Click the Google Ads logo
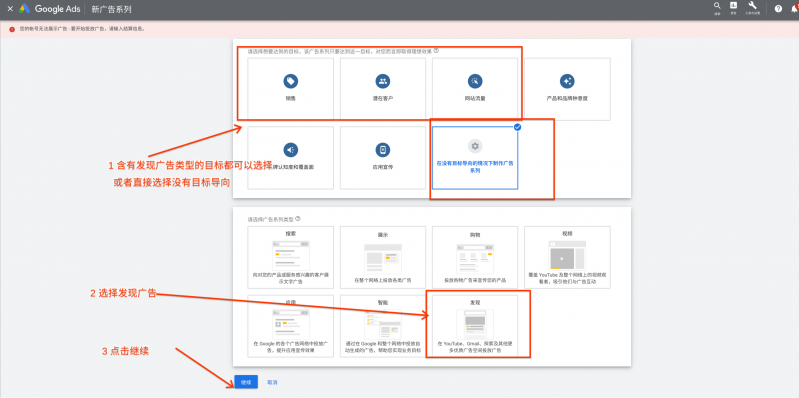 49,9
